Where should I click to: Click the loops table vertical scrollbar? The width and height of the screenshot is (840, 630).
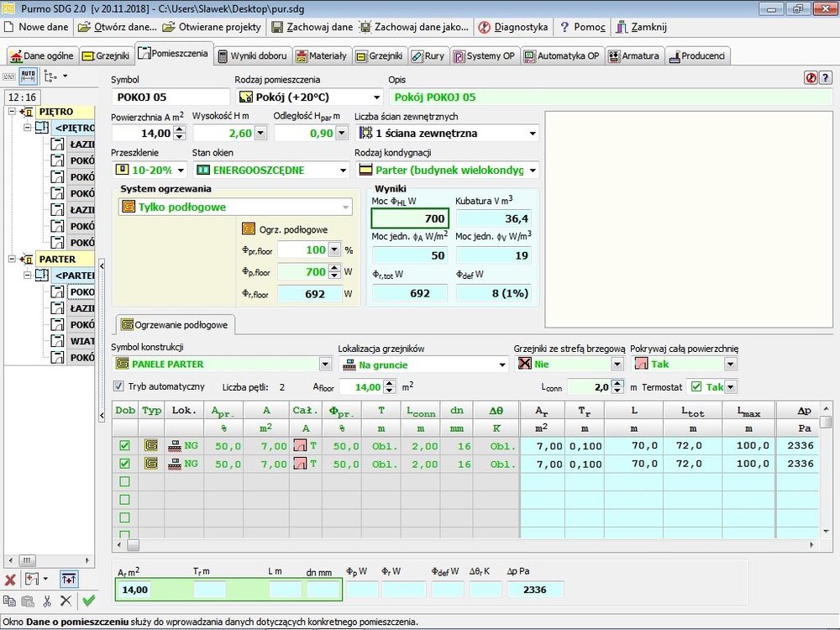826,479
